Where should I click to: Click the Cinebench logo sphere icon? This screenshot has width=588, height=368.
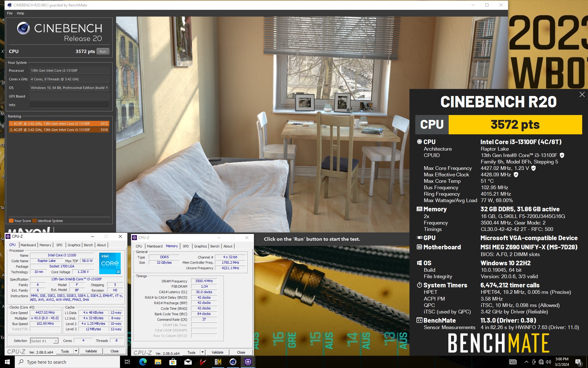[23, 28]
